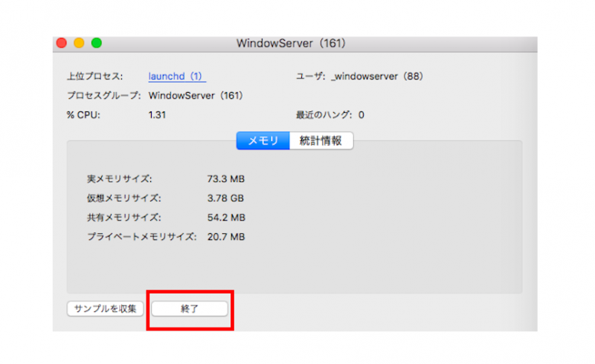595x364 pixels.
Task: Click the % CPU value 1.31
Action: coord(158,115)
